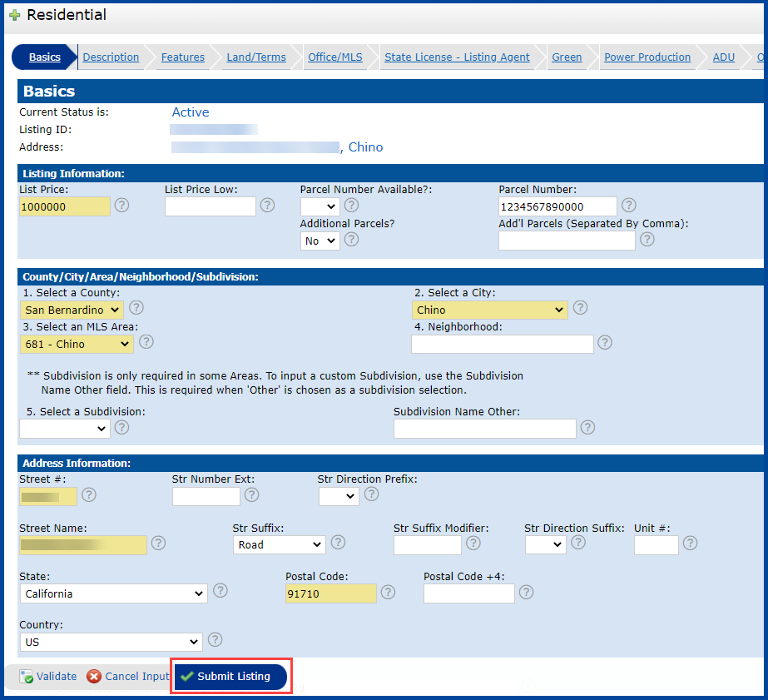Open the Select a County dropdown
Screen dimensions: 768x700
pos(72,310)
